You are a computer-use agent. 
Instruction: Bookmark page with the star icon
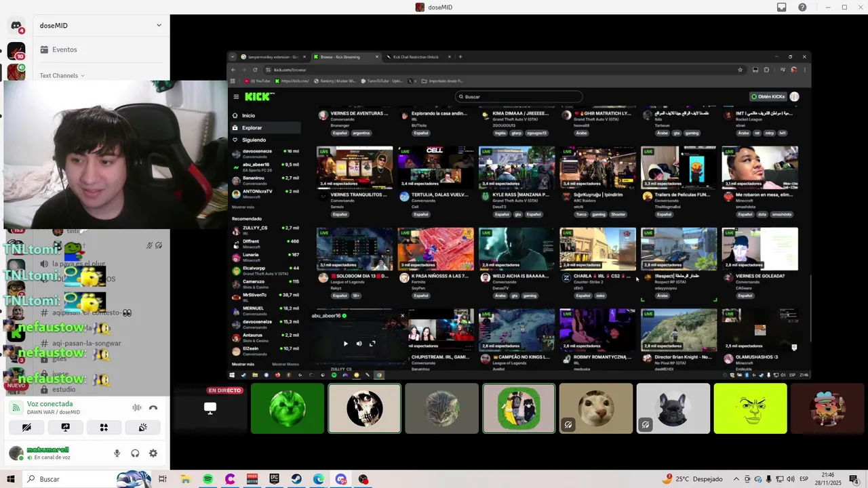click(x=740, y=70)
